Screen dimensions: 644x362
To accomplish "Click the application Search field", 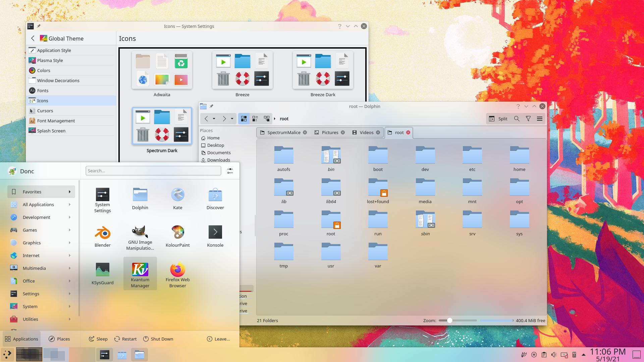I will (153, 171).
